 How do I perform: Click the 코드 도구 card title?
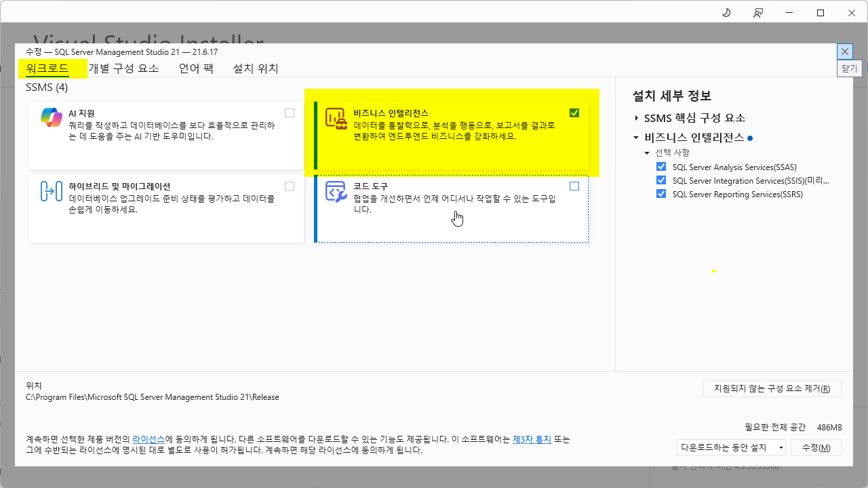pyautogui.click(x=370, y=186)
